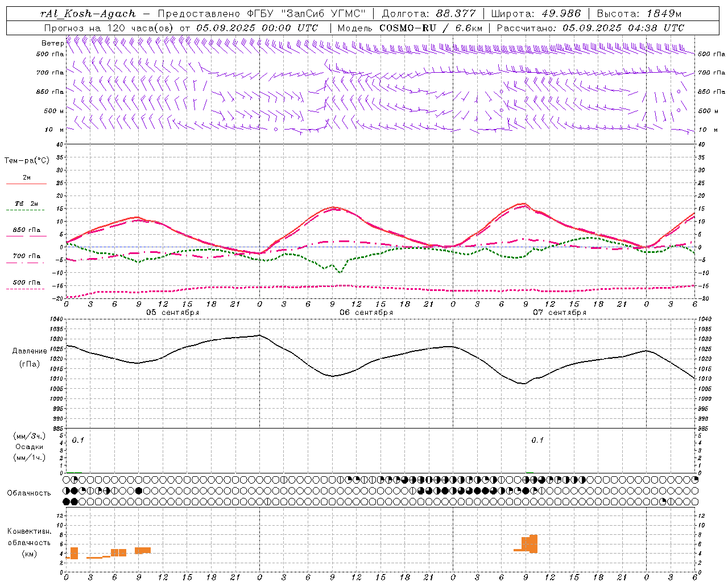Click the 'Осадки' precipitation label
This screenshot has height=582, width=728.
pos(30,447)
